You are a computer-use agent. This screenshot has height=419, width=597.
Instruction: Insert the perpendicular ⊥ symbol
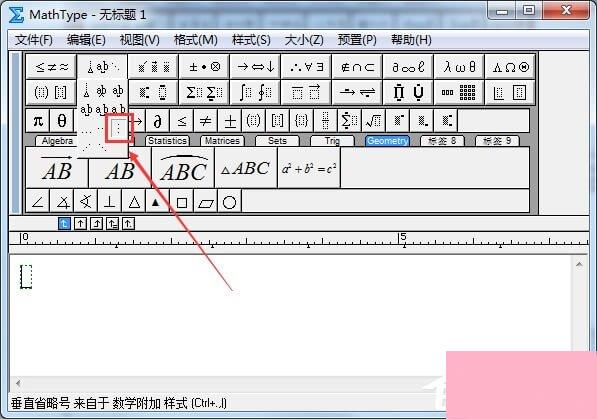point(110,201)
